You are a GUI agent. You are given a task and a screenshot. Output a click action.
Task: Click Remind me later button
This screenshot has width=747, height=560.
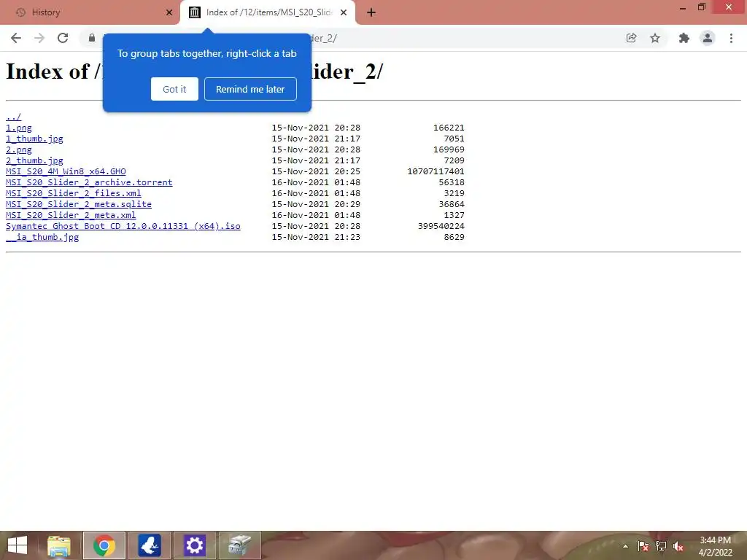pyautogui.click(x=251, y=89)
